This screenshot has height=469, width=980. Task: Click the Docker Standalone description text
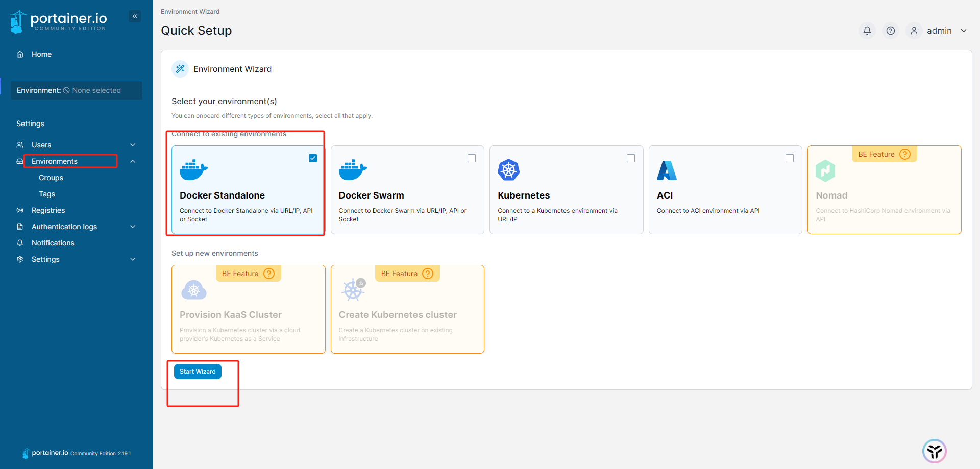tap(246, 215)
